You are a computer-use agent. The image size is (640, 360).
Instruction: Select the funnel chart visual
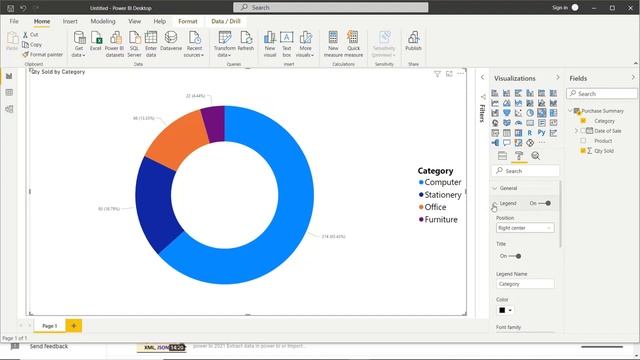(507, 113)
